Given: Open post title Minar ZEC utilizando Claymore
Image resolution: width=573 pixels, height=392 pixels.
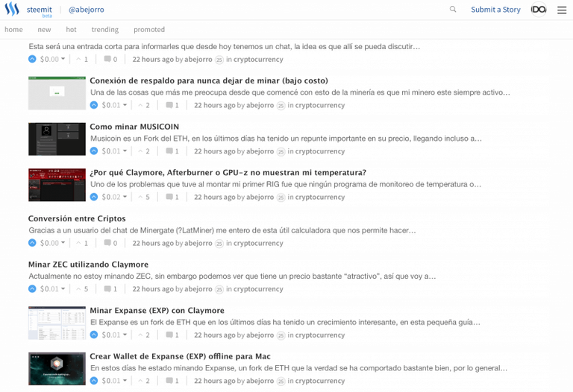Looking at the screenshot, I should tap(89, 265).
